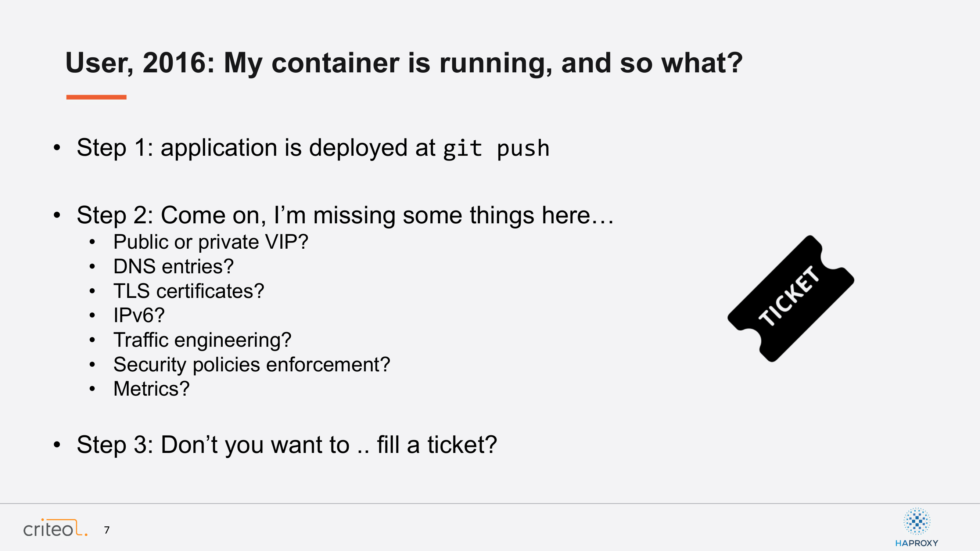Click the 'DNS entries?' sub-bullet
The width and height of the screenshot is (980, 551).
coord(173,266)
